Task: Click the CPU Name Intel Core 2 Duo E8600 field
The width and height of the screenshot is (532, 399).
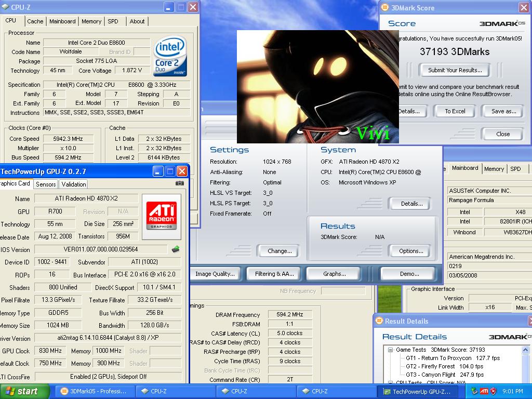Action: click(x=96, y=43)
